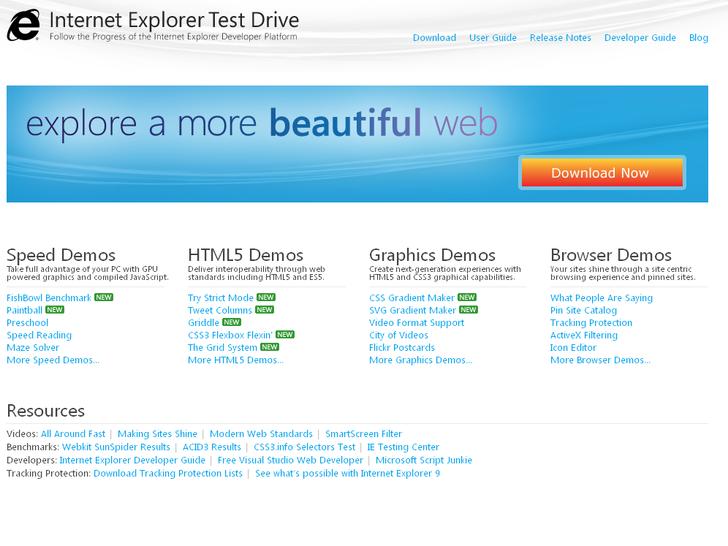Open the Try Strict Mode demo

point(220,298)
